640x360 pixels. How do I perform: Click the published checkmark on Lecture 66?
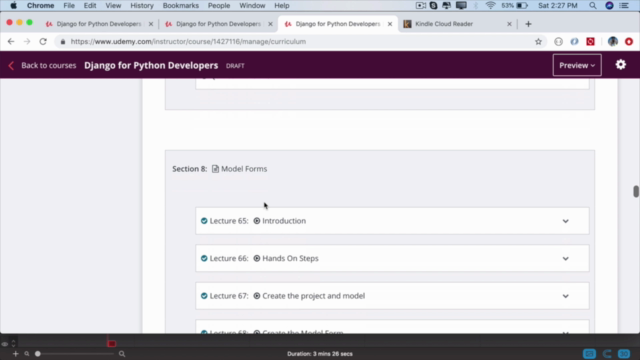point(204,258)
